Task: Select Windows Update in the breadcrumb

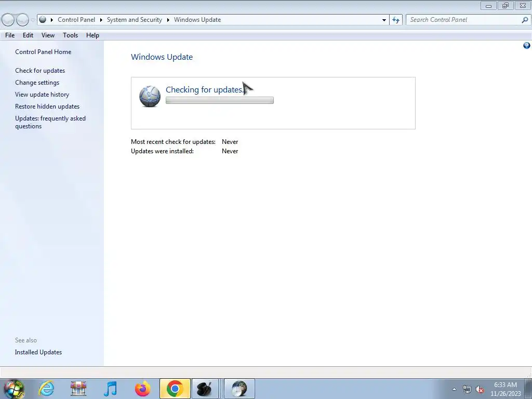Action: point(197,20)
